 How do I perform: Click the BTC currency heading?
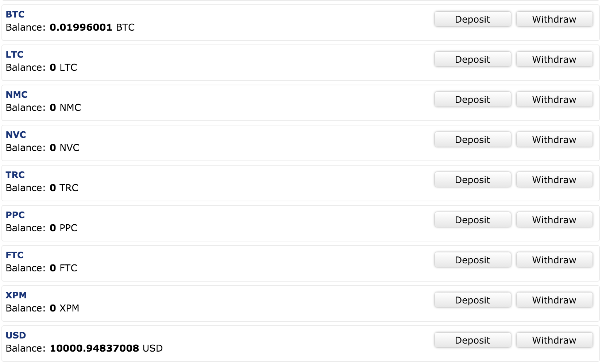15,14
